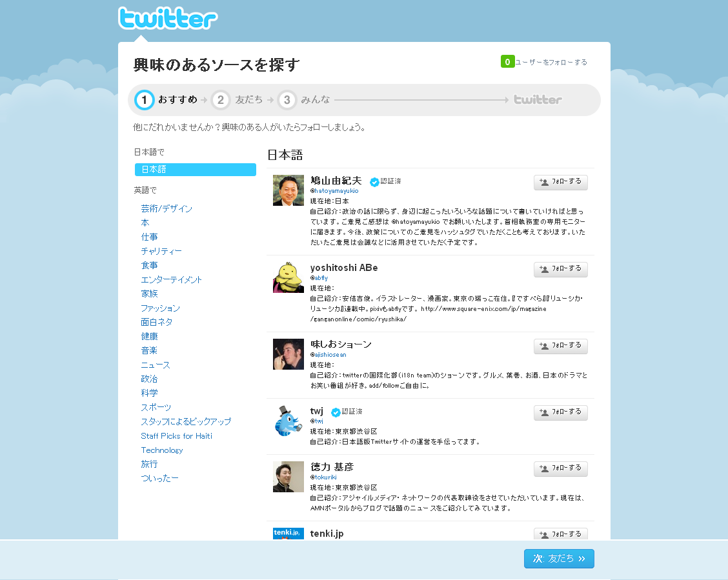This screenshot has width=728, height=580.
Task: Click the name 味しおショーン
Action: point(341,345)
